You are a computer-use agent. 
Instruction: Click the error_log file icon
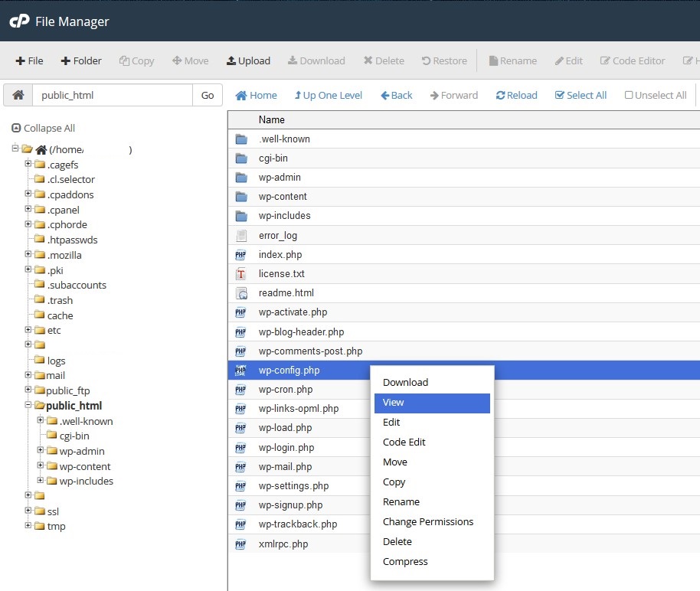click(241, 235)
